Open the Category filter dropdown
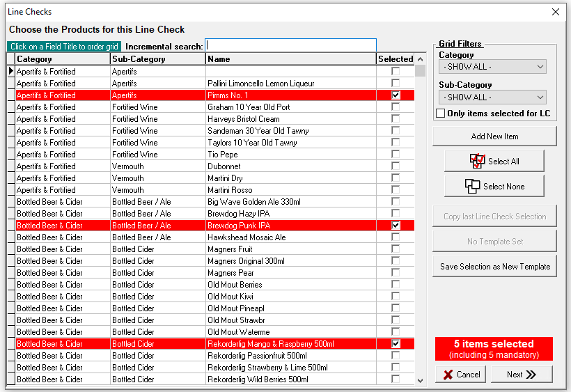 click(492, 67)
